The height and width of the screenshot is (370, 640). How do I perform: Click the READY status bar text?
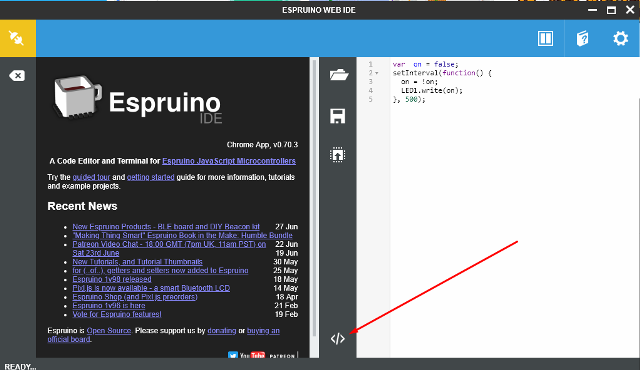tap(20, 366)
